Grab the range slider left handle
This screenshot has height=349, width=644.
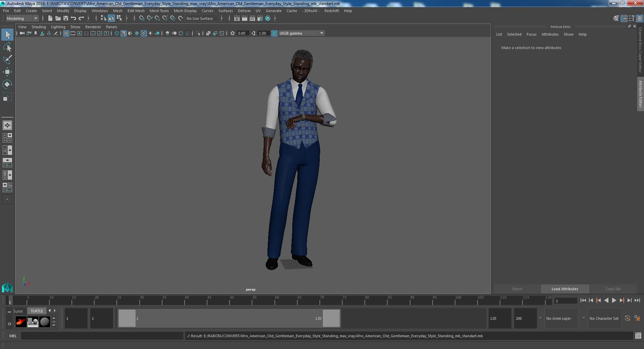pos(127,318)
